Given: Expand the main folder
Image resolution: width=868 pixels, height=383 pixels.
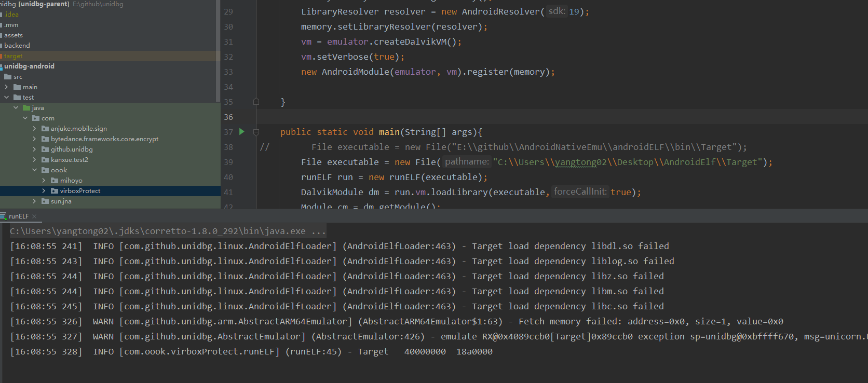Looking at the screenshot, I should click(6, 87).
